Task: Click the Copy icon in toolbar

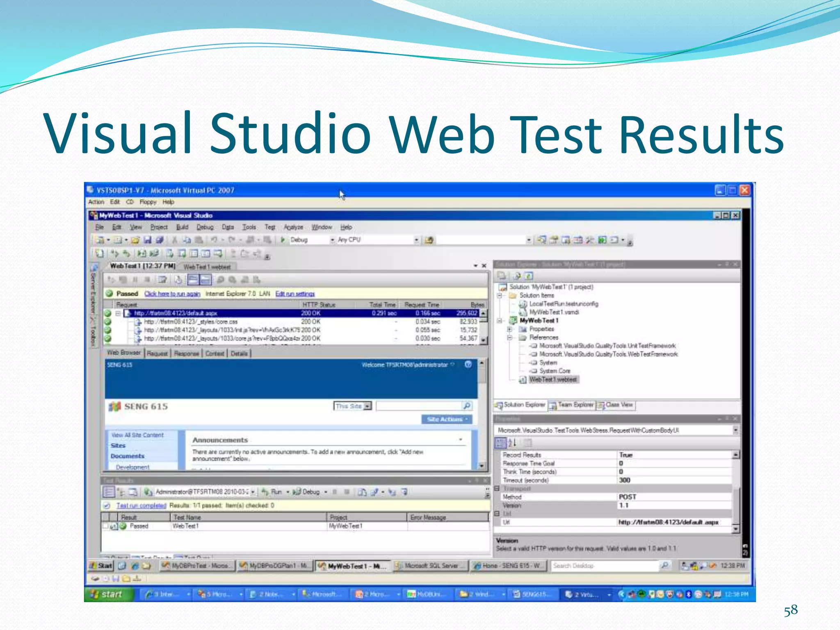Action: pos(187,240)
